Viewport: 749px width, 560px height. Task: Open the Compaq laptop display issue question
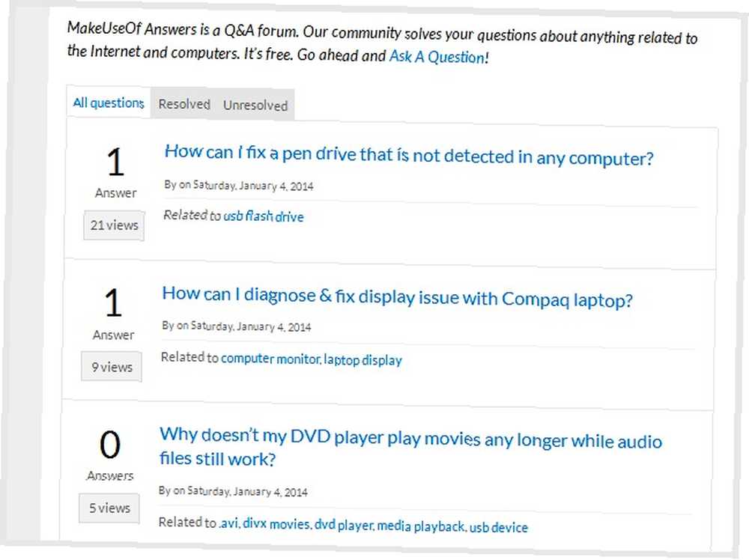pyautogui.click(x=397, y=299)
